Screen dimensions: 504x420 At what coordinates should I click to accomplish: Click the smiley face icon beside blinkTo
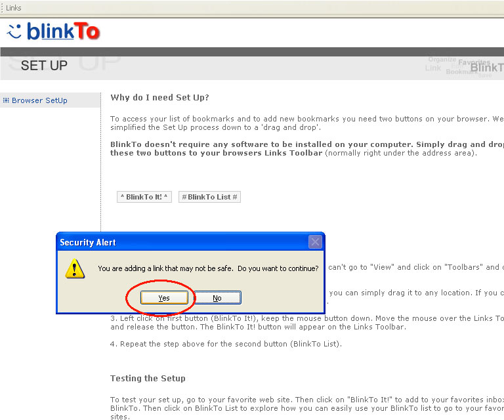(14, 31)
